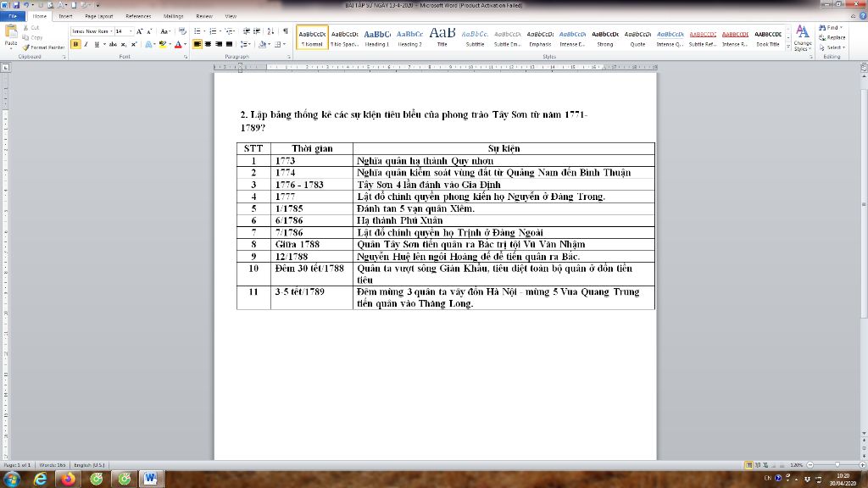
Task: Open the font size dropdown
Action: [x=131, y=31]
